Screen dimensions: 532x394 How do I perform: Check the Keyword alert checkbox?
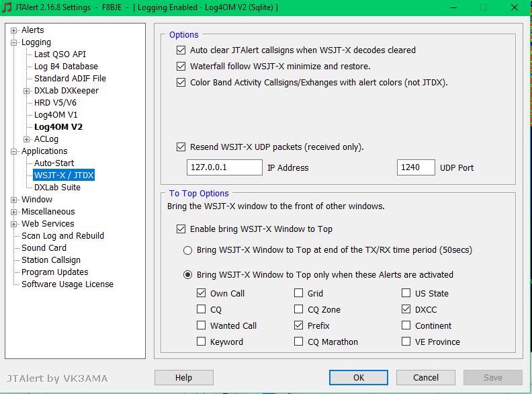[202, 341]
